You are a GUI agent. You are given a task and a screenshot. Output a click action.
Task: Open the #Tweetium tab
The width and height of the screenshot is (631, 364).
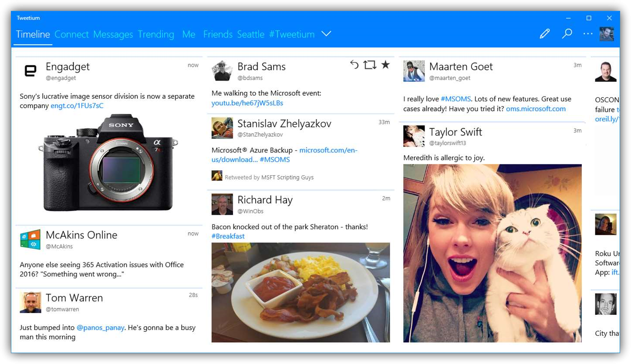pyautogui.click(x=292, y=34)
